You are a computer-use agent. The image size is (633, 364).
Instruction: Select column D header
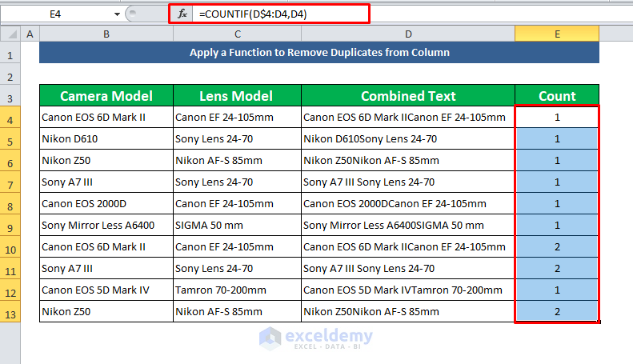click(408, 34)
